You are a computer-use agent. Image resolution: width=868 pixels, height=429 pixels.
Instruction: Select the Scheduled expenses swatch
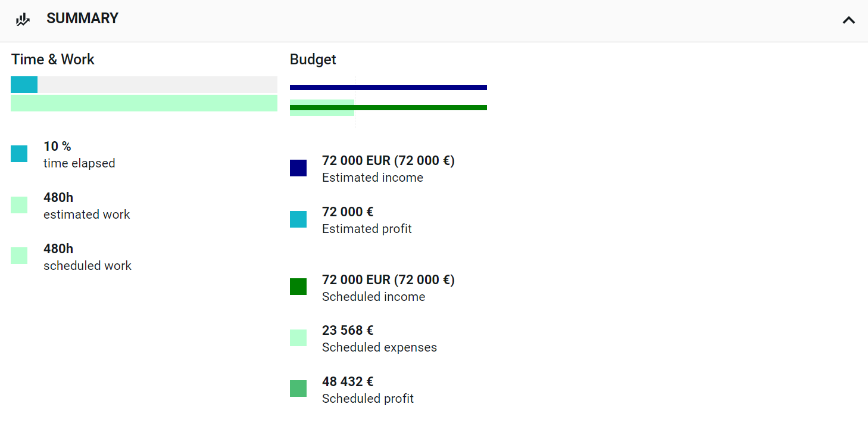pyautogui.click(x=298, y=338)
